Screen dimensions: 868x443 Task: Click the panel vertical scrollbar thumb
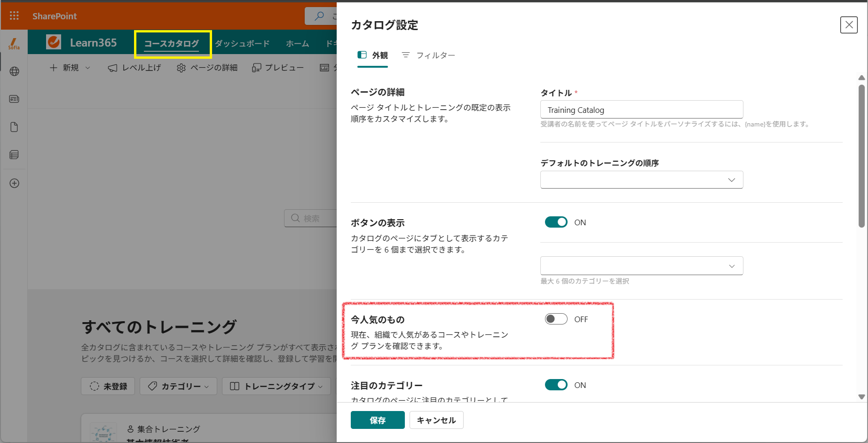click(861, 156)
